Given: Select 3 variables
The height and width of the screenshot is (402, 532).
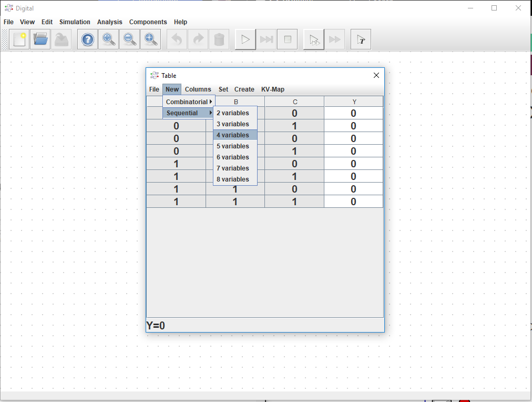Looking at the screenshot, I should tap(235, 124).
